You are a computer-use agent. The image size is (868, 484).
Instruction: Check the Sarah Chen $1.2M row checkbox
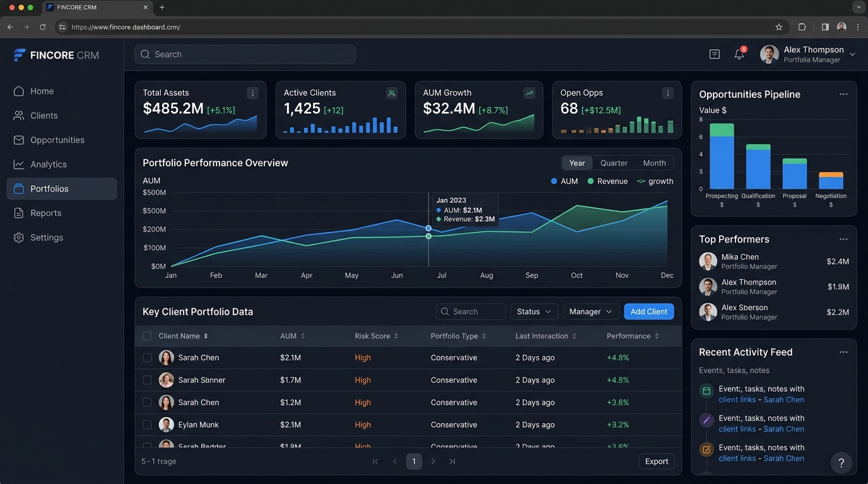click(147, 402)
